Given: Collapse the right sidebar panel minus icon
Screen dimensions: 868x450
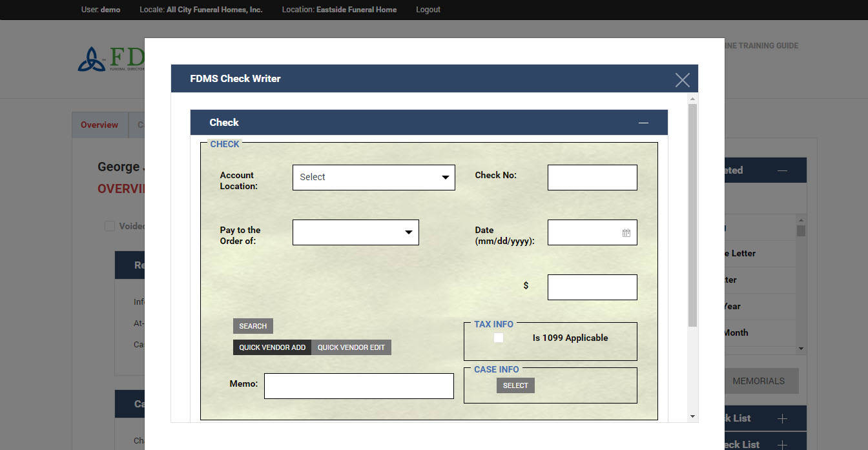Looking at the screenshot, I should (782, 170).
